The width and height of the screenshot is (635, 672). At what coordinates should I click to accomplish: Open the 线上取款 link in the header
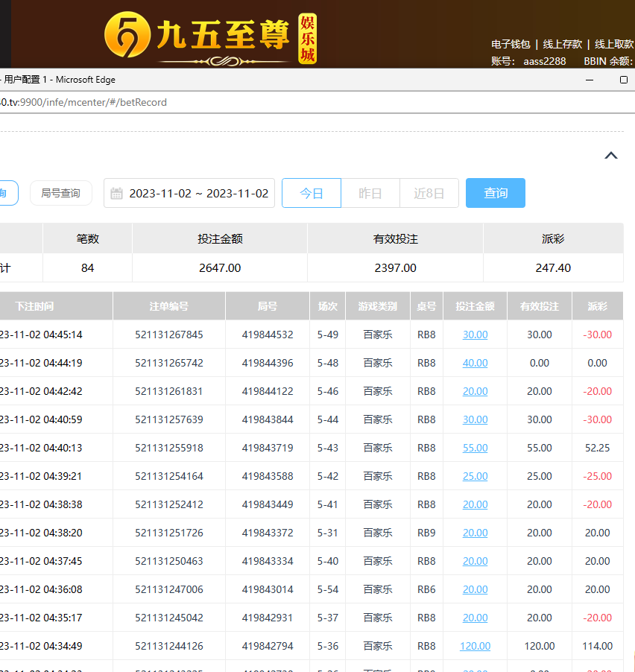(613, 44)
